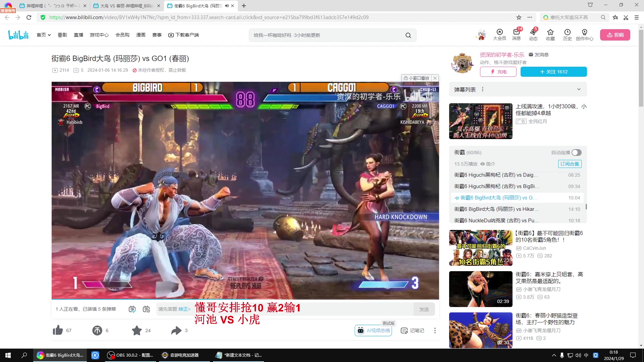Open 历史 watch history icon
This screenshot has height=362, width=644.
(567, 35)
